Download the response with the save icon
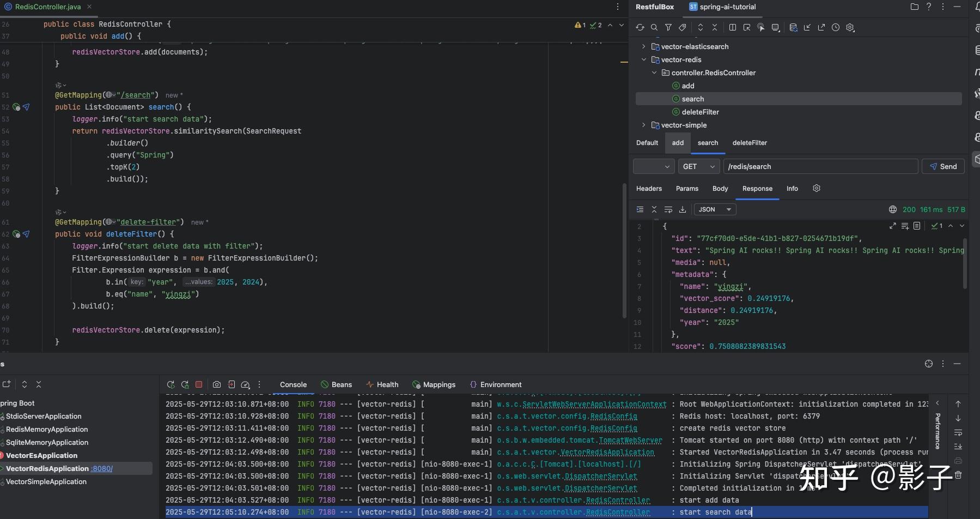Image resolution: width=980 pixels, height=519 pixels. tap(683, 209)
